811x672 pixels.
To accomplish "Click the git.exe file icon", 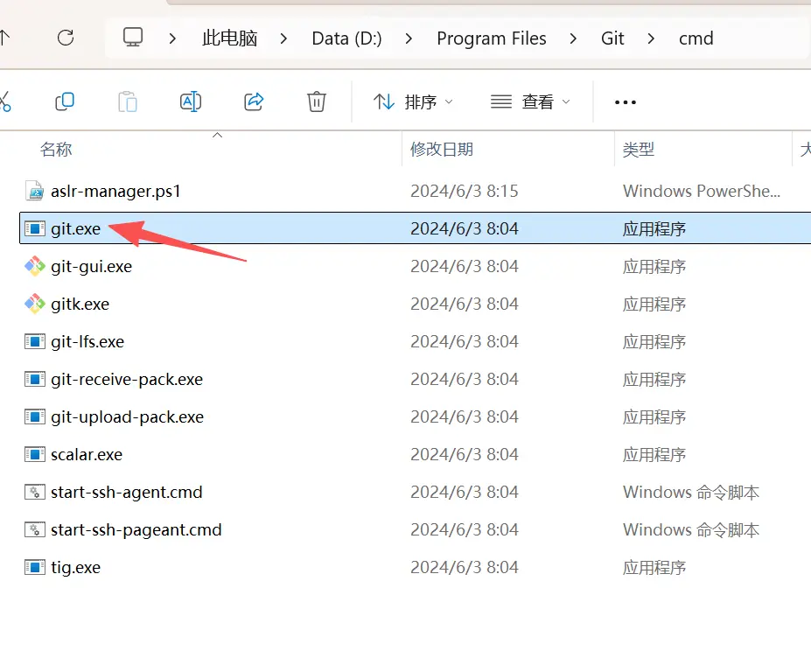I will click(x=35, y=228).
